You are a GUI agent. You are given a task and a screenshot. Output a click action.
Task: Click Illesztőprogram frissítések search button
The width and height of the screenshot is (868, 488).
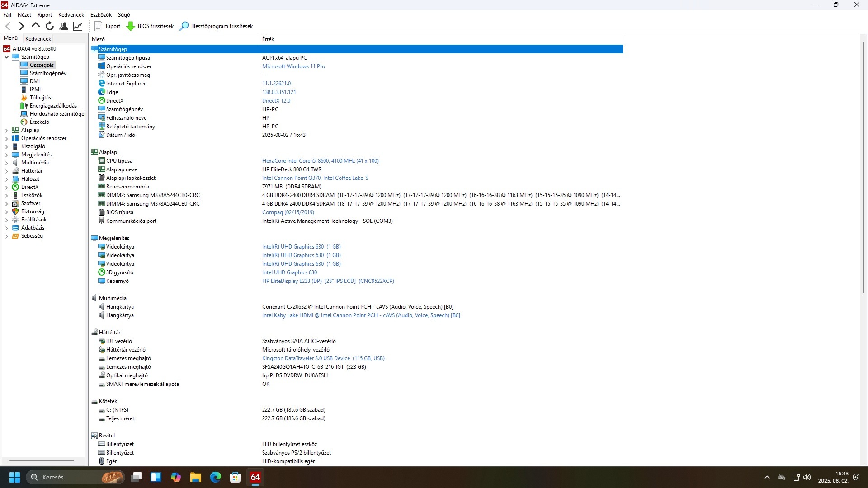pos(216,26)
